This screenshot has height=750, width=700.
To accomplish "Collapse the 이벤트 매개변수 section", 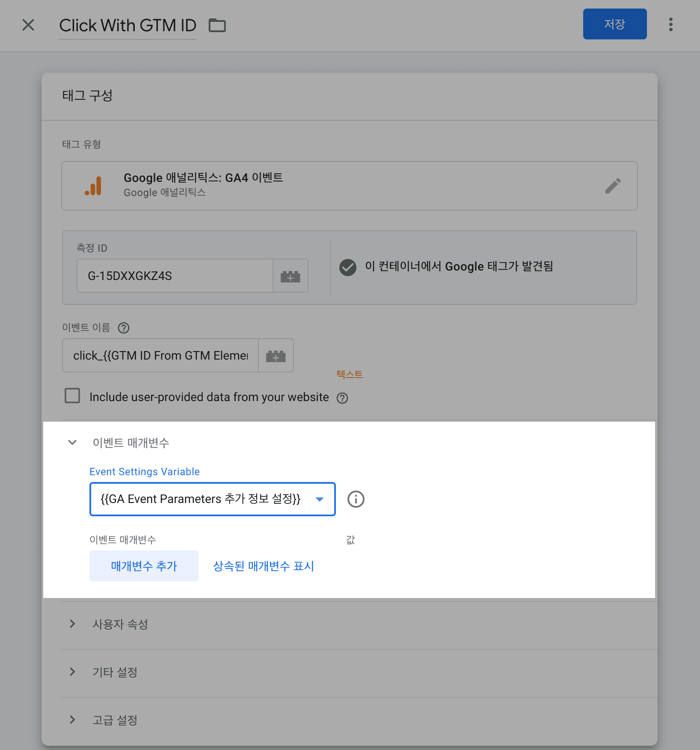I will click(72, 443).
